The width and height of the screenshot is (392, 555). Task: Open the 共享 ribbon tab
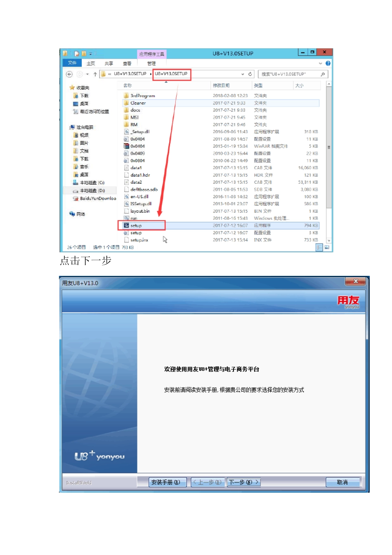click(109, 64)
